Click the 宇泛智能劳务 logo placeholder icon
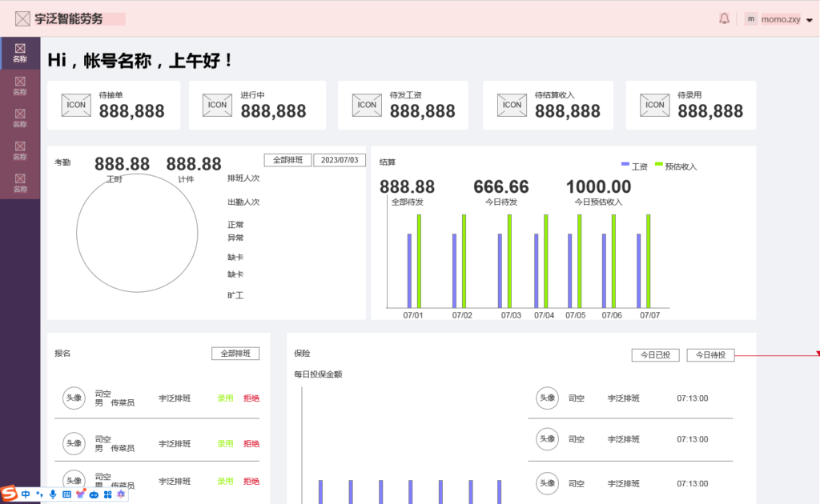The height and width of the screenshot is (504, 820). (22, 19)
